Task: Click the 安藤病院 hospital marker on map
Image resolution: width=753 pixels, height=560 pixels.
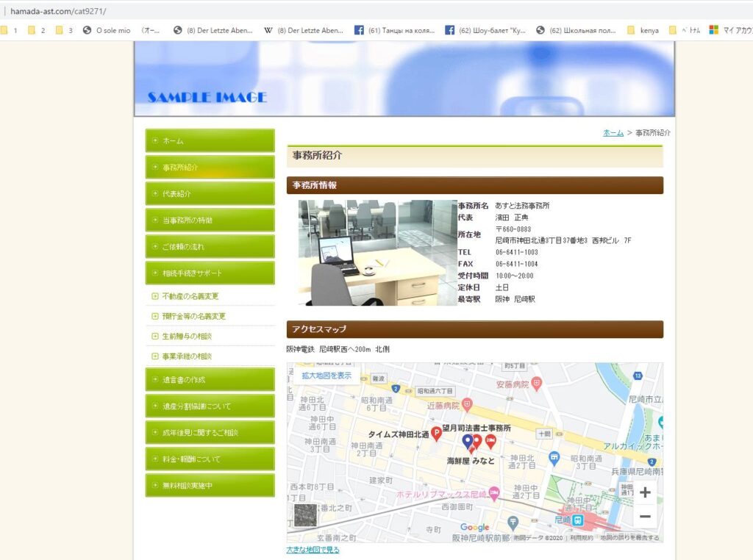Action: (537, 383)
